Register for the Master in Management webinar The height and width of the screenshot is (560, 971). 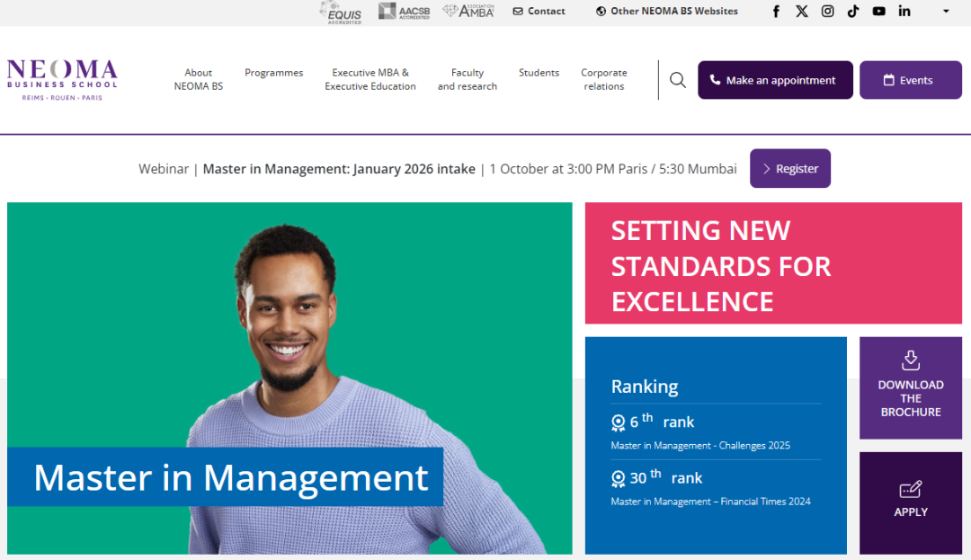tap(790, 168)
